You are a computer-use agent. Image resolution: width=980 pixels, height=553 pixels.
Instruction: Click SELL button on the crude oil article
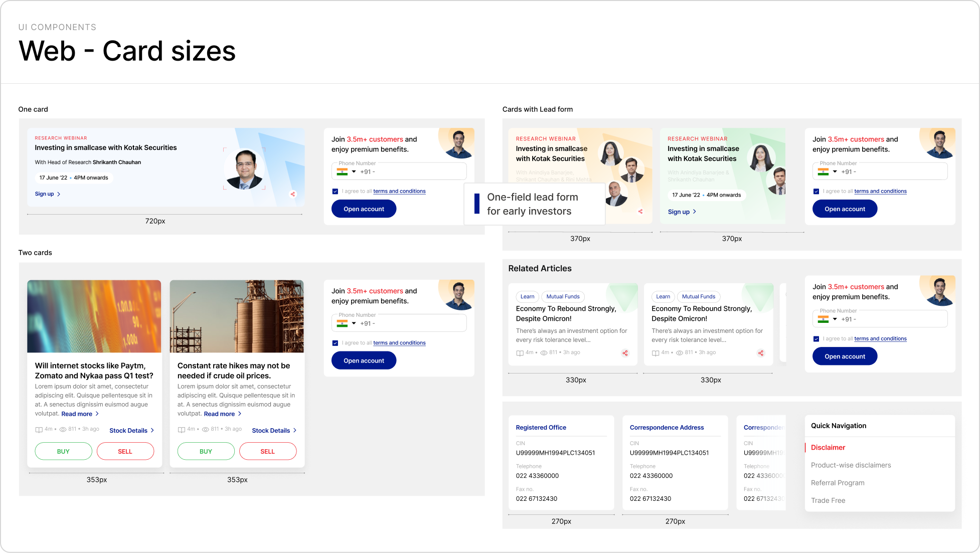[x=268, y=451]
